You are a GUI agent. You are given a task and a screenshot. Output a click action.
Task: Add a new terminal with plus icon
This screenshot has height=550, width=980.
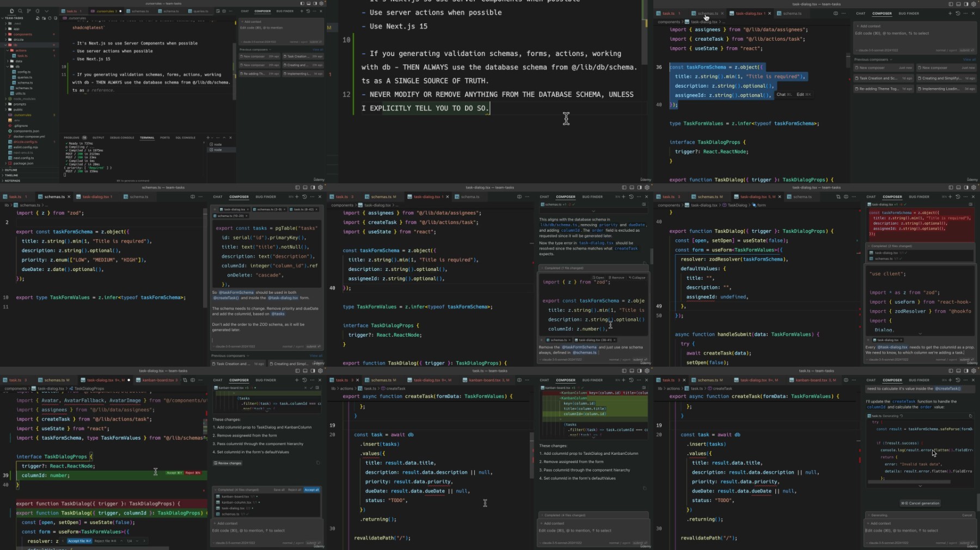tap(207, 138)
